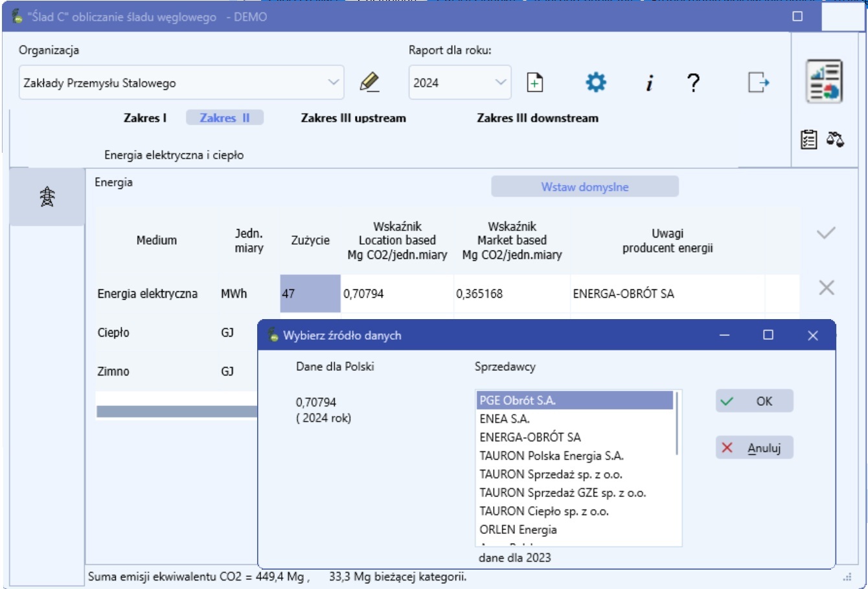Minimize the Wybierz źródło danych dialog

pyautogui.click(x=725, y=335)
